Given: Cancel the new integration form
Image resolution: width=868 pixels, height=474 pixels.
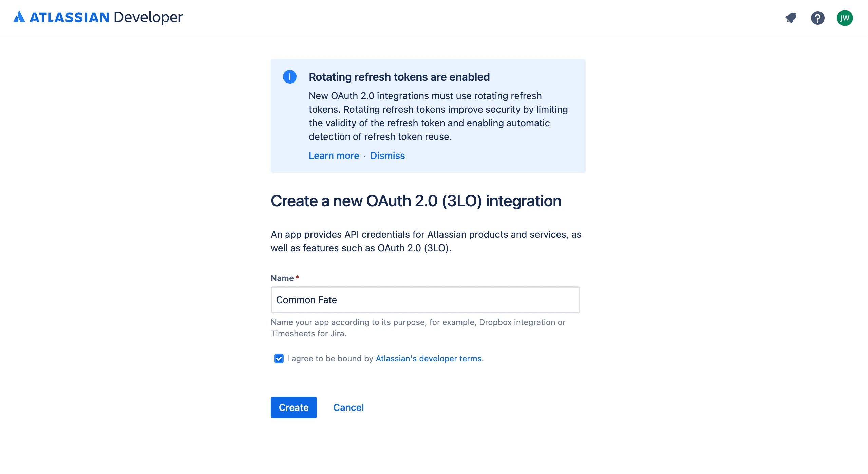Looking at the screenshot, I should (x=348, y=407).
